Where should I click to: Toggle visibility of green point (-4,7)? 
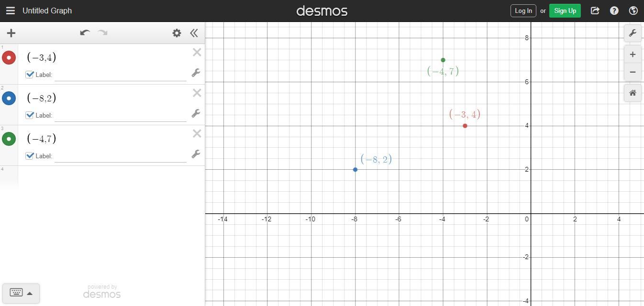[x=9, y=139]
